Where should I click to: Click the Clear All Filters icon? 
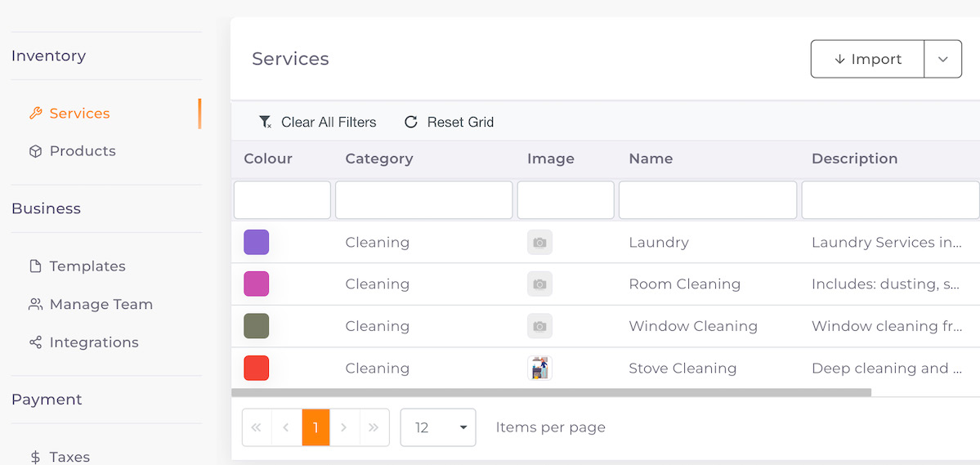265,122
